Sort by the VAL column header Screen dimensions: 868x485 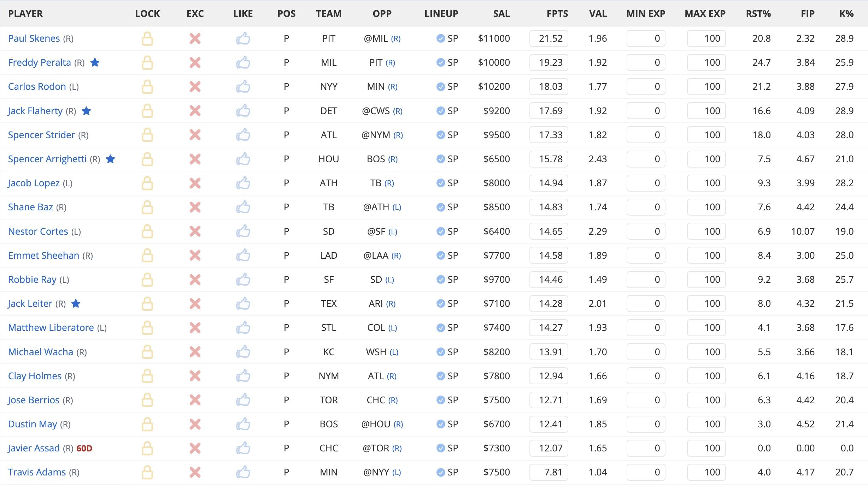tap(598, 14)
